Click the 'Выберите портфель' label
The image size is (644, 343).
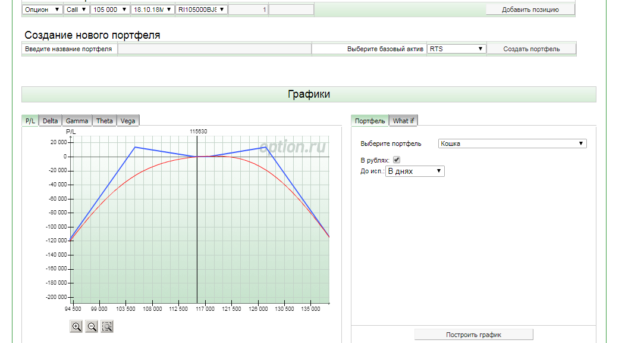tap(391, 144)
